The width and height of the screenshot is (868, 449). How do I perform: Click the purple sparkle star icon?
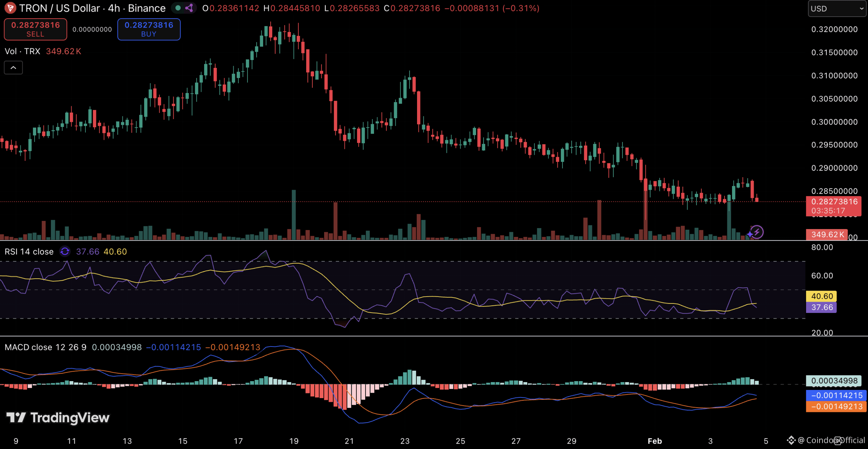(750, 234)
